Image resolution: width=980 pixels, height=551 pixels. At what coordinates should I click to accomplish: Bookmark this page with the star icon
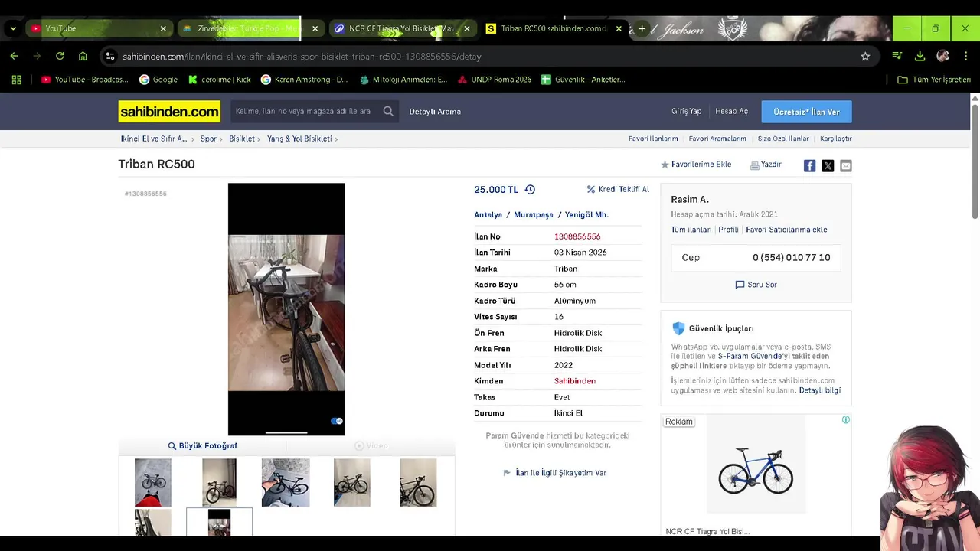(x=865, y=56)
